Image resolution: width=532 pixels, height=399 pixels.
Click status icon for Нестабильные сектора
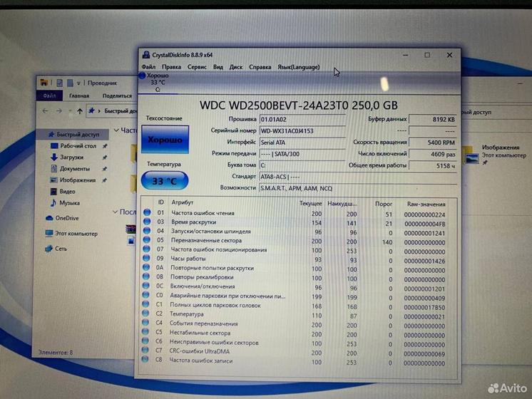(145, 332)
